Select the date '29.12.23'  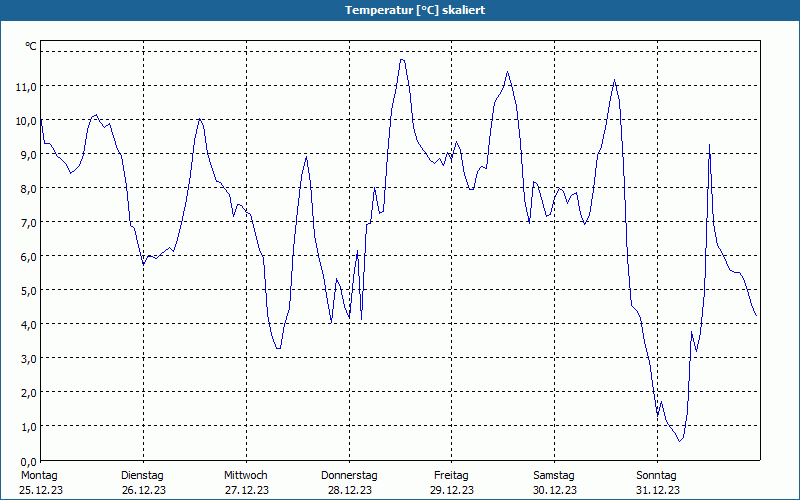(452, 490)
